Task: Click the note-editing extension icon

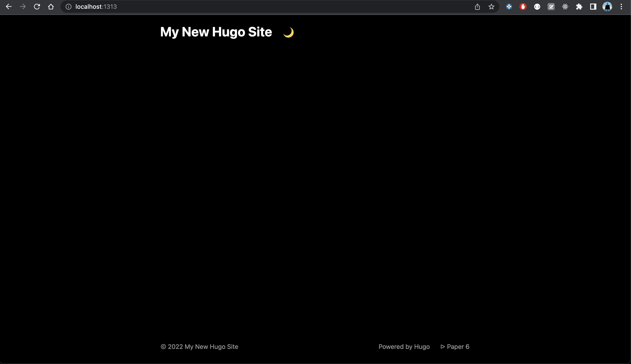Action: click(x=551, y=7)
